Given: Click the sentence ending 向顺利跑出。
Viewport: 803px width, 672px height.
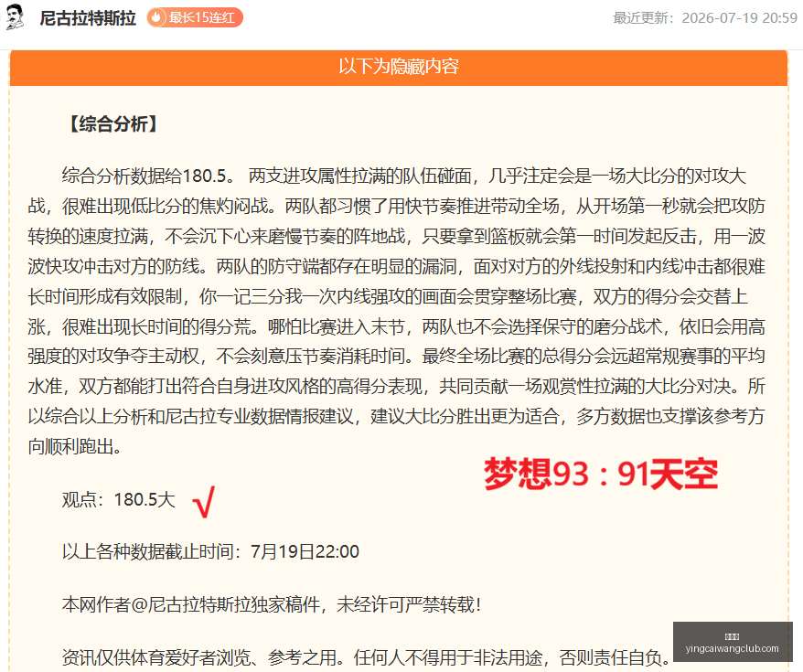Looking at the screenshot, I should (75, 447).
